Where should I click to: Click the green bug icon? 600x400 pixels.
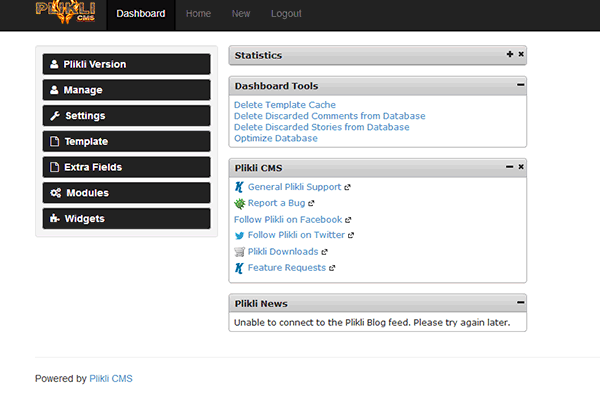coord(240,204)
